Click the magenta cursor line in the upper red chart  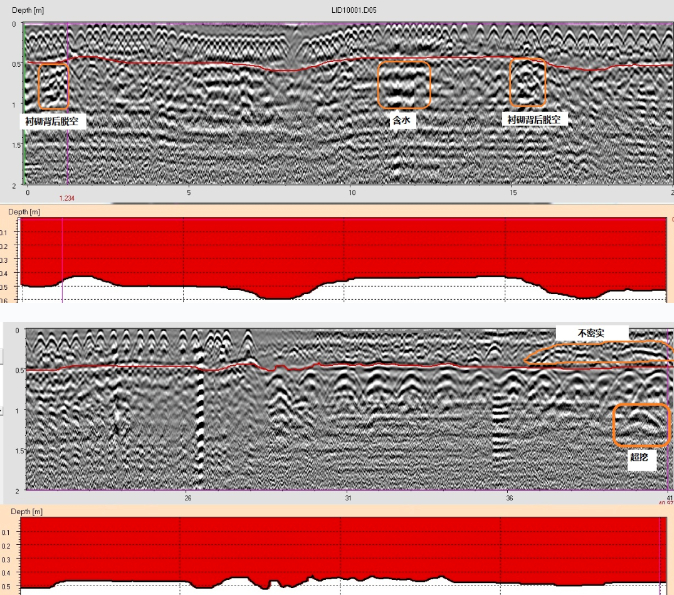[62, 260]
